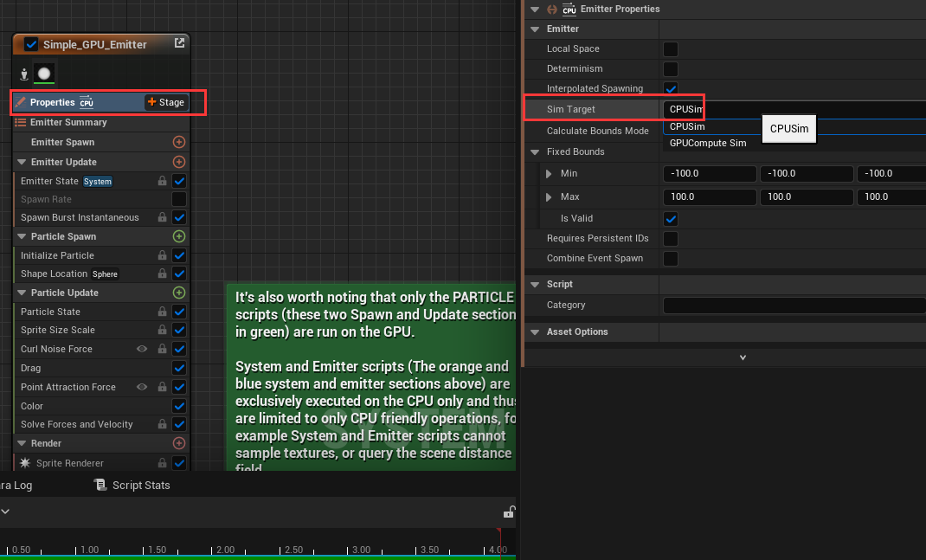Click the lock icon above the timeline
The image size is (926, 560).
click(x=510, y=512)
